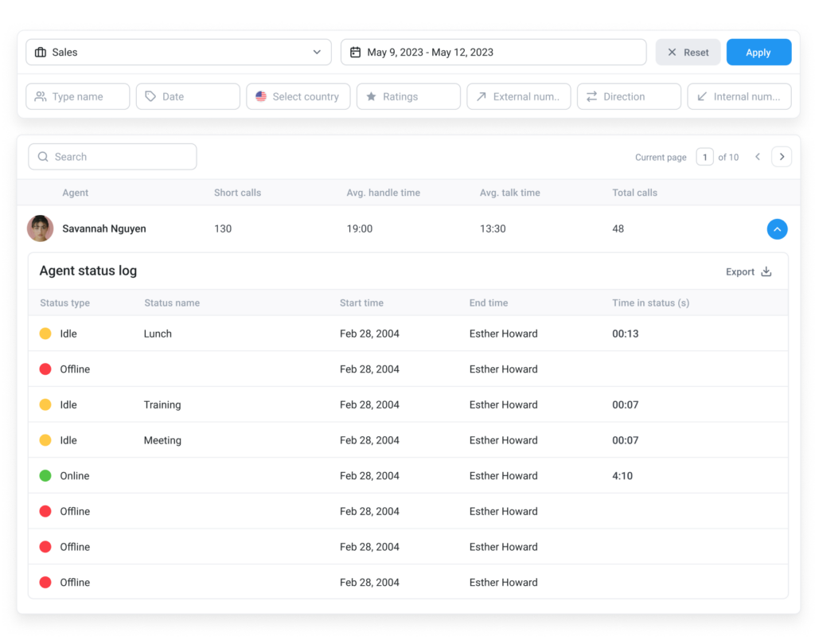
Task: Click the current page number box
Action: [x=704, y=157]
